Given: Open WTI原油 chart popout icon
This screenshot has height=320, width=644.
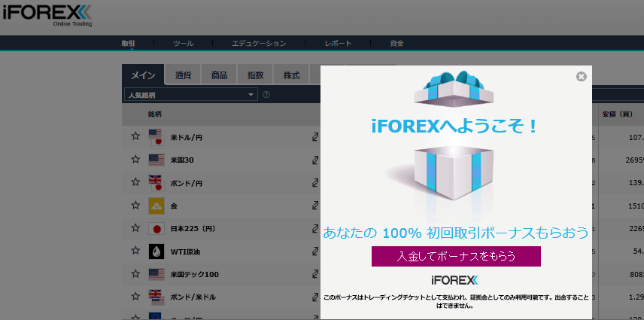Looking at the screenshot, I should tap(315, 251).
